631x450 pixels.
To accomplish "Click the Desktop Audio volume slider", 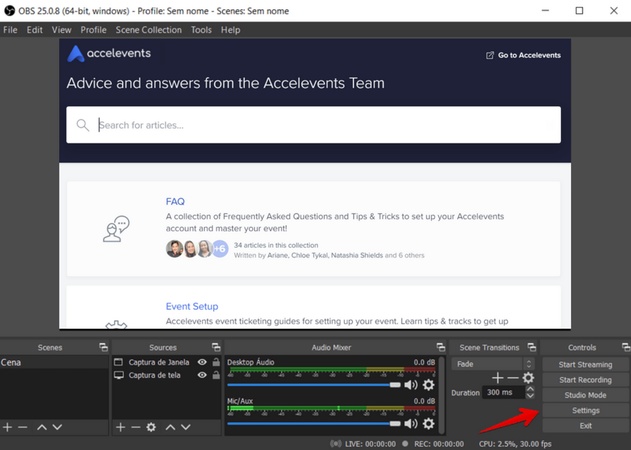I will pos(310,385).
